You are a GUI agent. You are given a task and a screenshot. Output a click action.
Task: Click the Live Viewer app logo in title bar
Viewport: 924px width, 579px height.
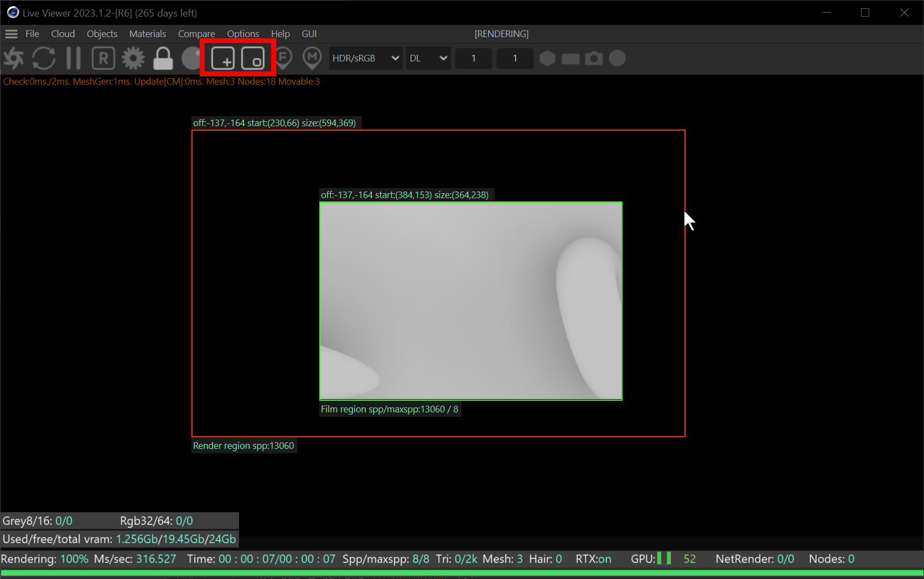click(13, 12)
